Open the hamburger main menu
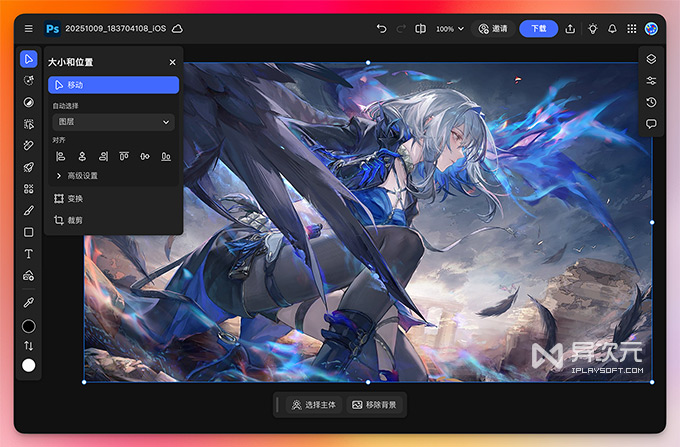This screenshot has height=447, width=680. click(29, 29)
